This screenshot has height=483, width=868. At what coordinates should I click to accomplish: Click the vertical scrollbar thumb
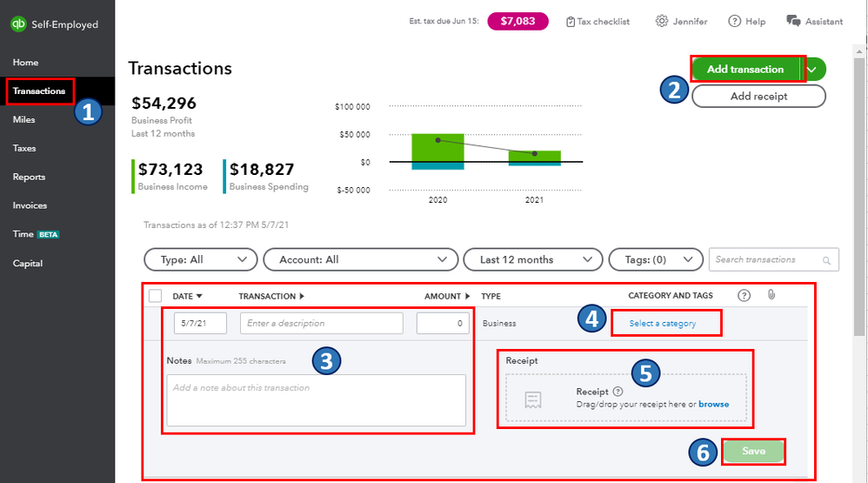pos(858,197)
